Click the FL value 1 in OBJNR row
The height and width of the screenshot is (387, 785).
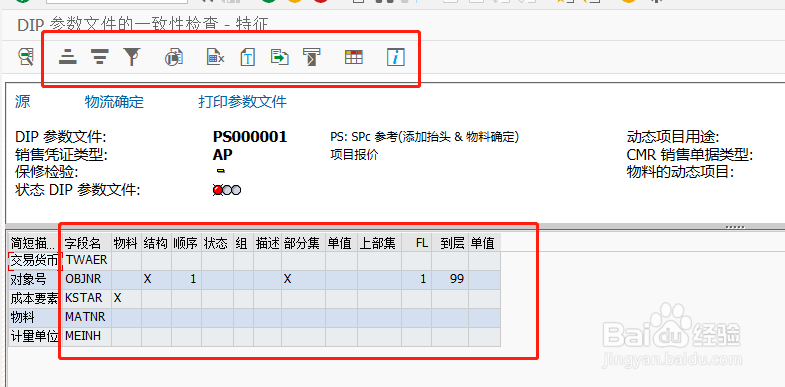point(423,279)
